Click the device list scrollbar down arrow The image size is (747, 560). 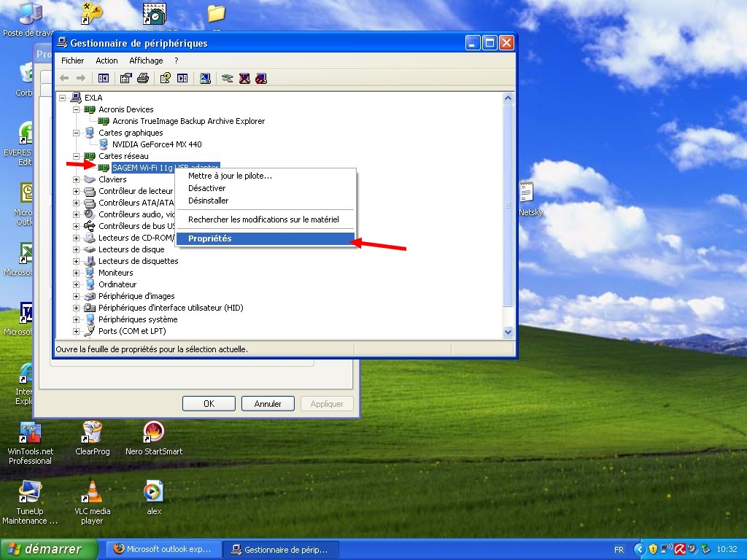[508, 332]
